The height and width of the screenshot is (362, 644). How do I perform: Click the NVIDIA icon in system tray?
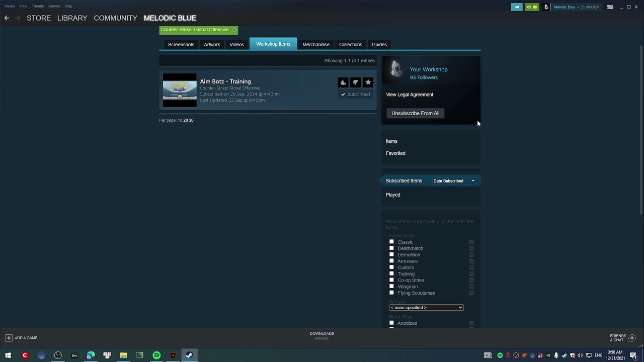(548, 355)
